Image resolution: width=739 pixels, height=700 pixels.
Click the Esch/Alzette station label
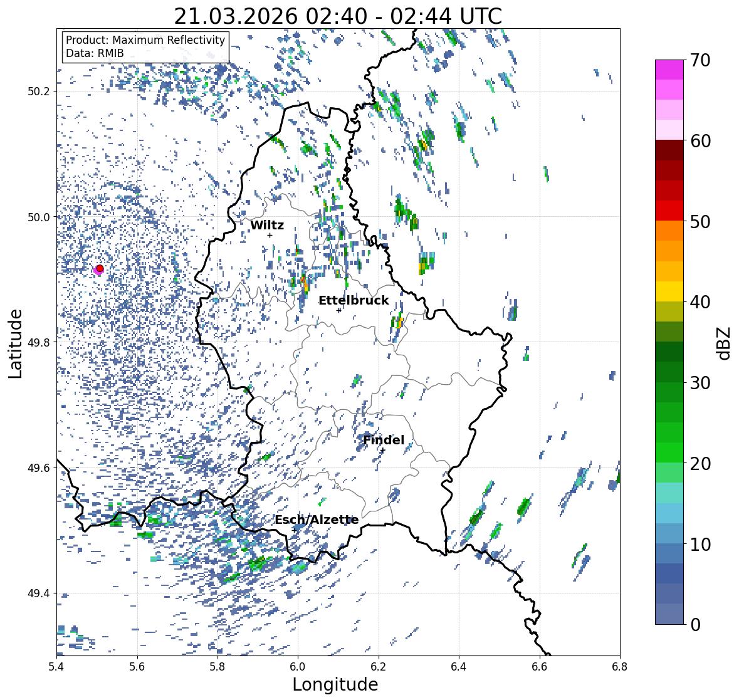point(317,520)
